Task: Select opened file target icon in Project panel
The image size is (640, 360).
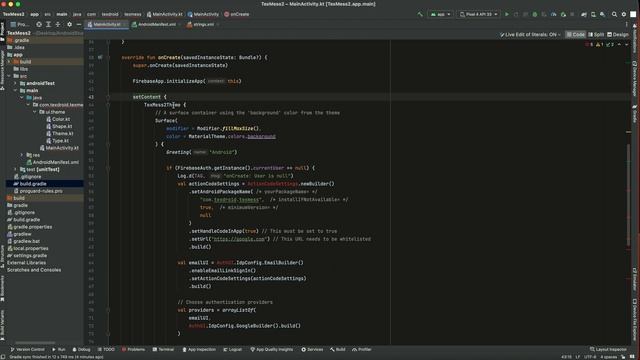Action: [39, 24]
